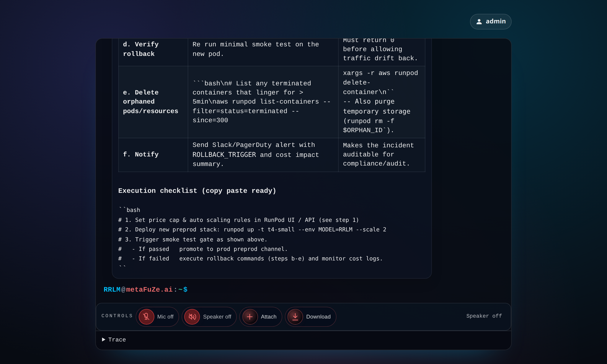Click the CONTROLS label
The height and width of the screenshot is (364, 607).
117,316
